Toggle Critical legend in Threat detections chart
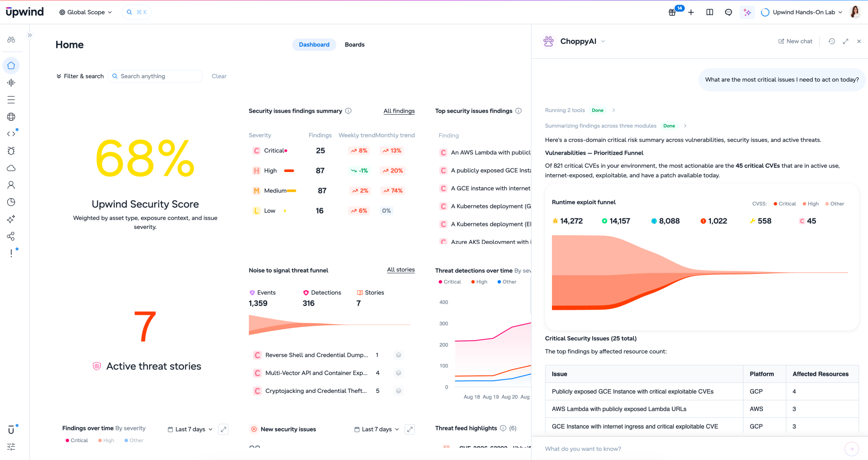This screenshot has width=868, height=460. pyautogui.click(x=450, y=282)
